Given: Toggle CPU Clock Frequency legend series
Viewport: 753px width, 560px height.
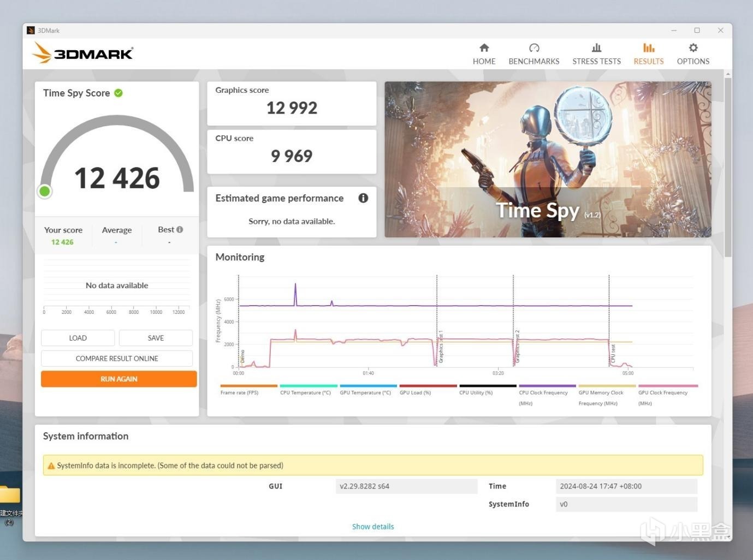Looking at the screenshot, I should 547,395.
